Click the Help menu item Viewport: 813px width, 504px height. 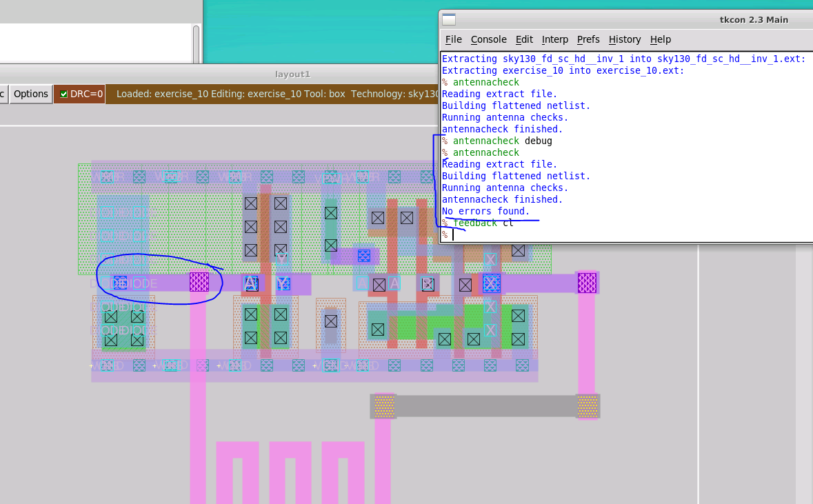click(x=660, y=39)
